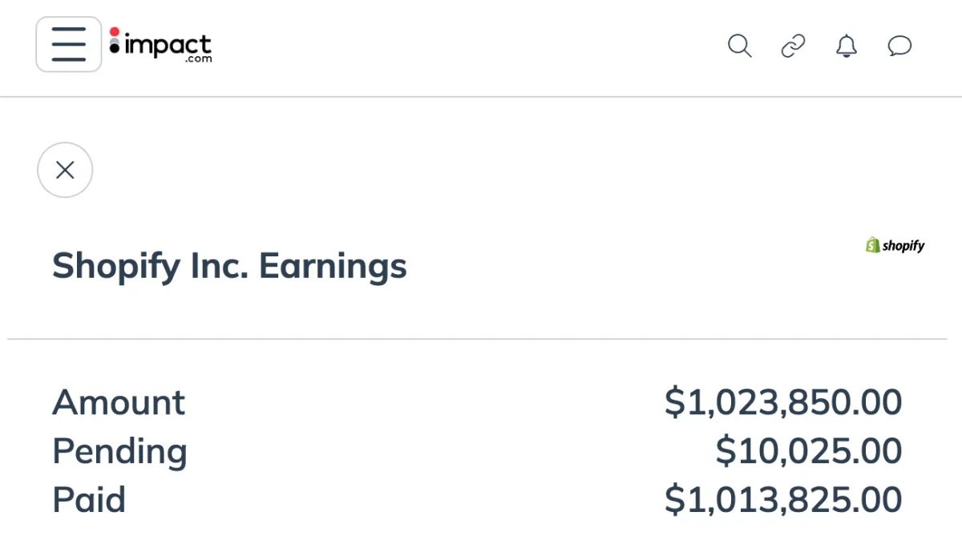
Task: Select the Shopify Inc. Earnings heading
Action: coord(229,265)
